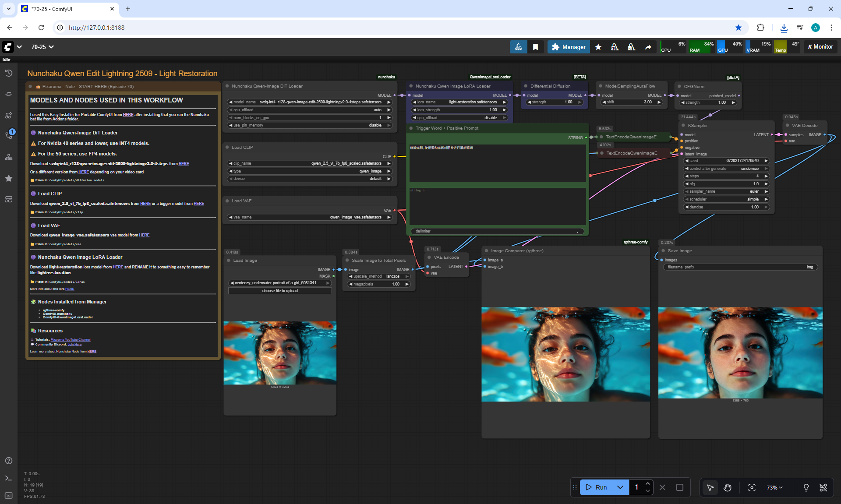This screenshot has height=504, width=841.
Task: Open the keyboard shortcuts panel icon
Action: pos(8,495)
